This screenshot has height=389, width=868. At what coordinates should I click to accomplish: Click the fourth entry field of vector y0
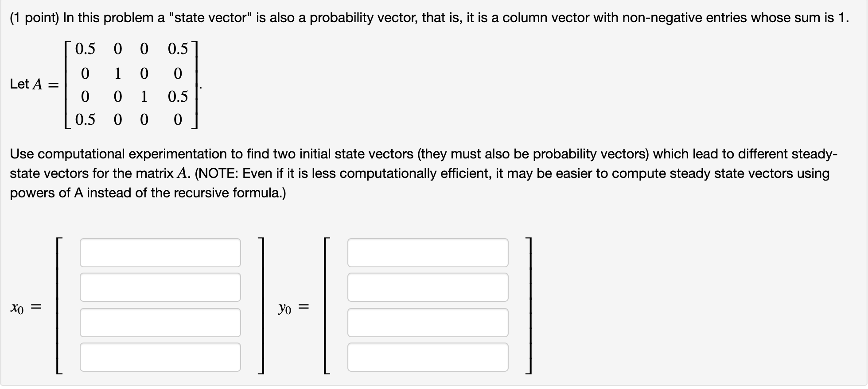click(428, 356)
